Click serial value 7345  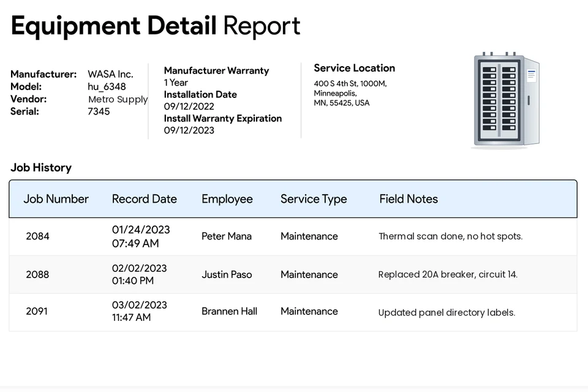point(99,111)
